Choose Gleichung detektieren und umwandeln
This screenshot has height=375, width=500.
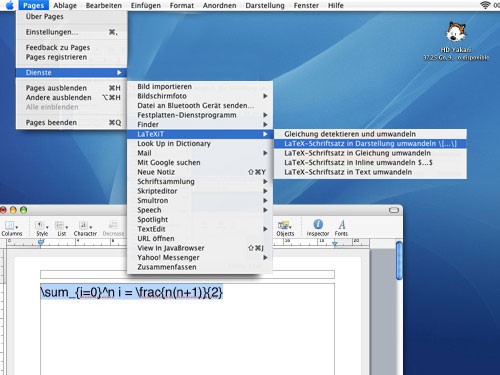coord(370,134)
